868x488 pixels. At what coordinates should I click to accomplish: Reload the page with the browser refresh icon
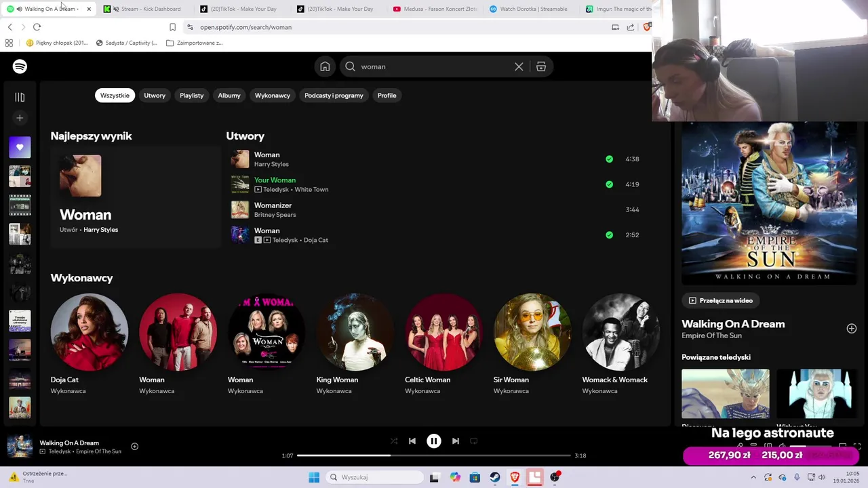tap(37, 27)
